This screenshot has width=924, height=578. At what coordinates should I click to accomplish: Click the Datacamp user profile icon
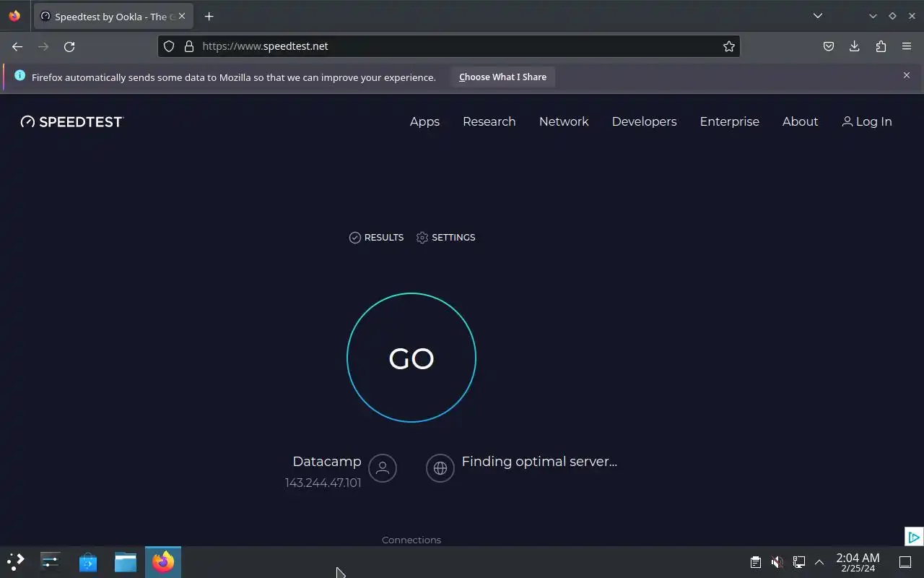pyautogui.click(x=383, y=468)
